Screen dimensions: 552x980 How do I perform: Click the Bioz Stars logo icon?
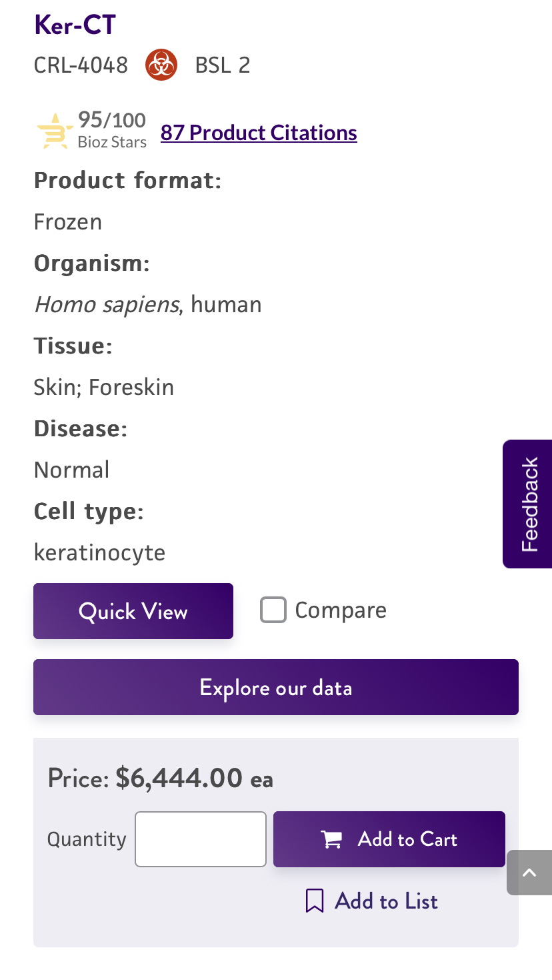coord(55,131)
